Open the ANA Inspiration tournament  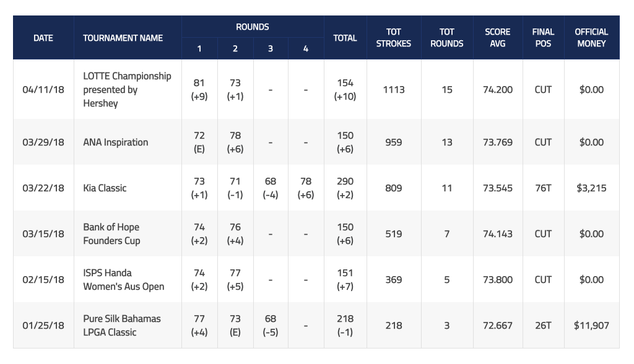(116, 142)
